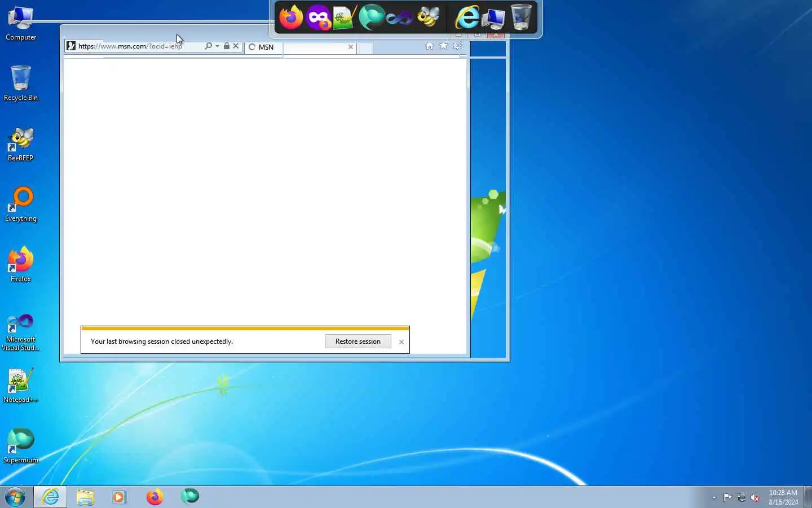Open the clock showing 10:28 AM

point(783,497)
